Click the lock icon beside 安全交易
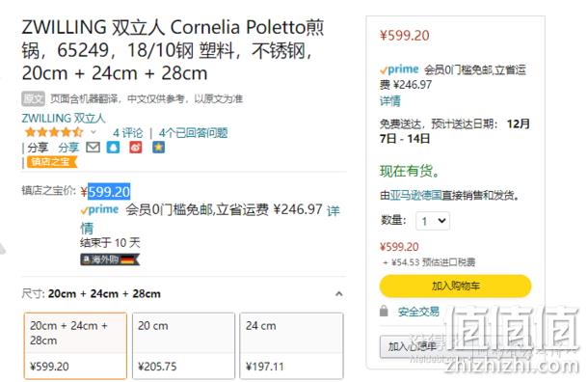This screenshot has height=382, width=588. click(x=384, y=311)
